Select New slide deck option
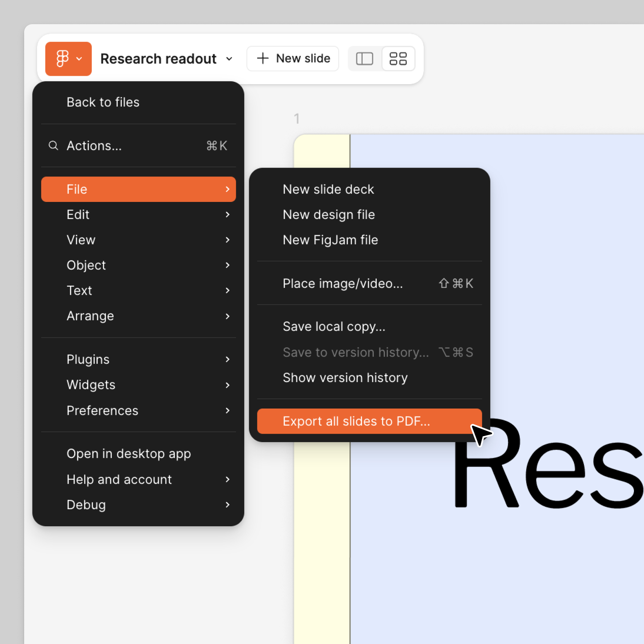Screen dimensions: 644x644 click(328, 189)
